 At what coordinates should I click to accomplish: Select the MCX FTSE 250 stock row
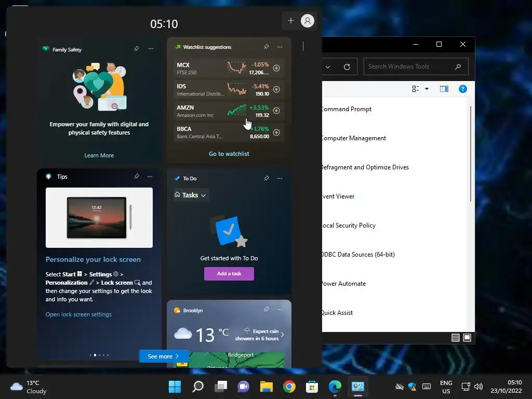point(229,68)
